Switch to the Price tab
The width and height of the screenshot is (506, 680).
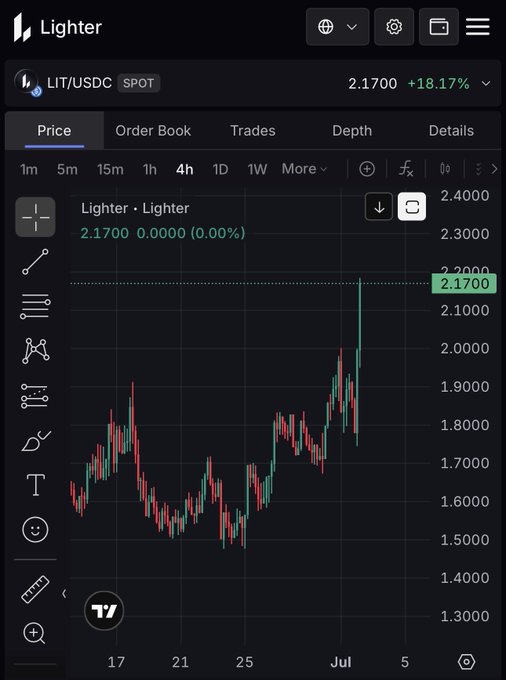coord(54,131)
